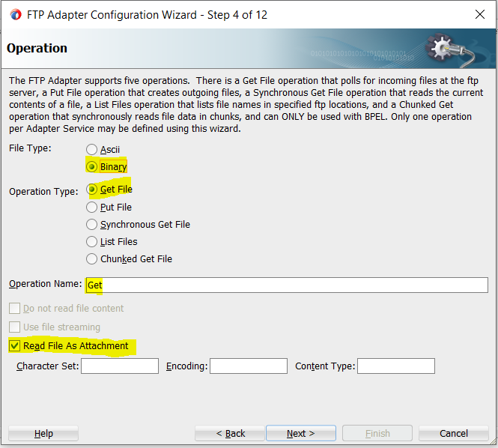
Task: Click the Encoding input field
Action: [x=248, y=366]
